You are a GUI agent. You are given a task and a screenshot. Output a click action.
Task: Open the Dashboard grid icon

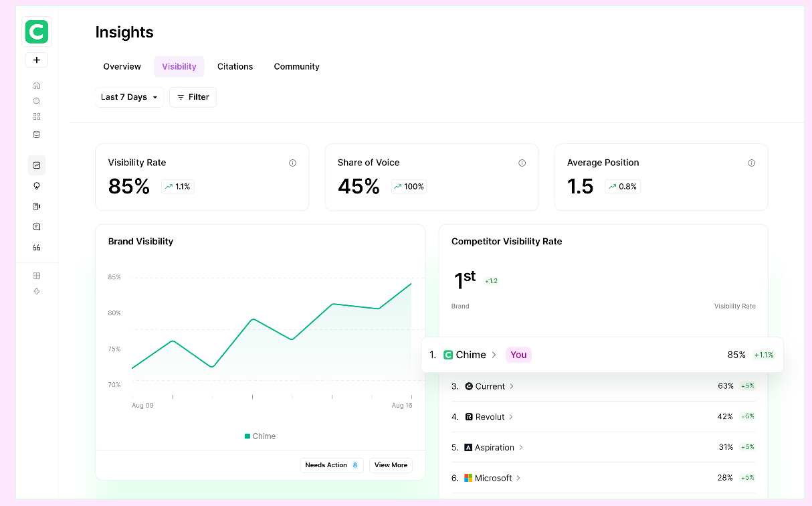[37, 116]
